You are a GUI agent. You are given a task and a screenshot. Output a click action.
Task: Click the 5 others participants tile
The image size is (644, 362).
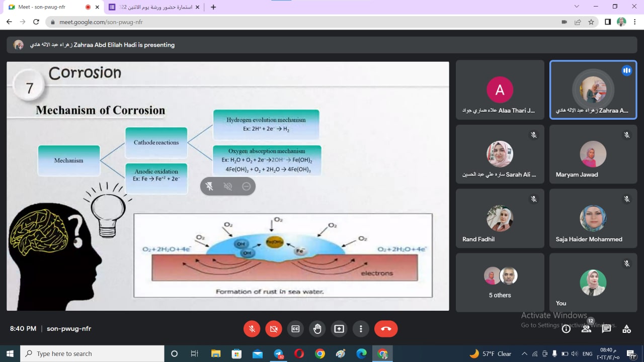click(500, 282)
